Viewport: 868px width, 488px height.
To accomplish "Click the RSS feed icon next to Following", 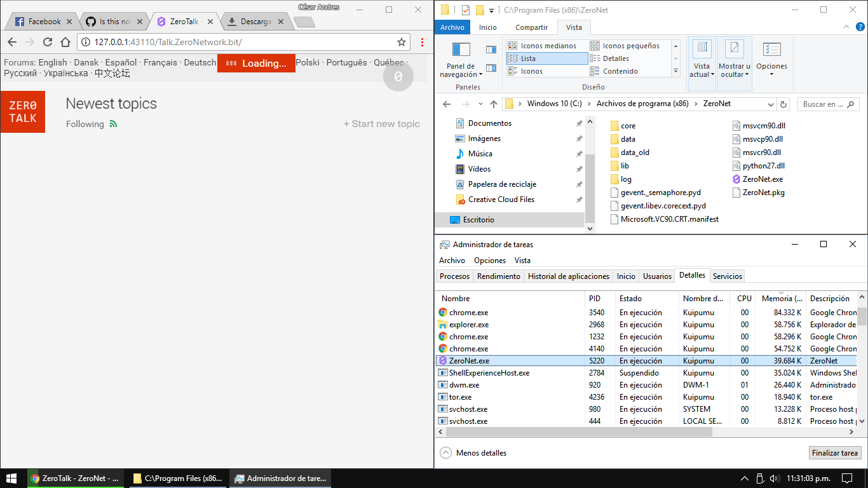I will 114,124.
